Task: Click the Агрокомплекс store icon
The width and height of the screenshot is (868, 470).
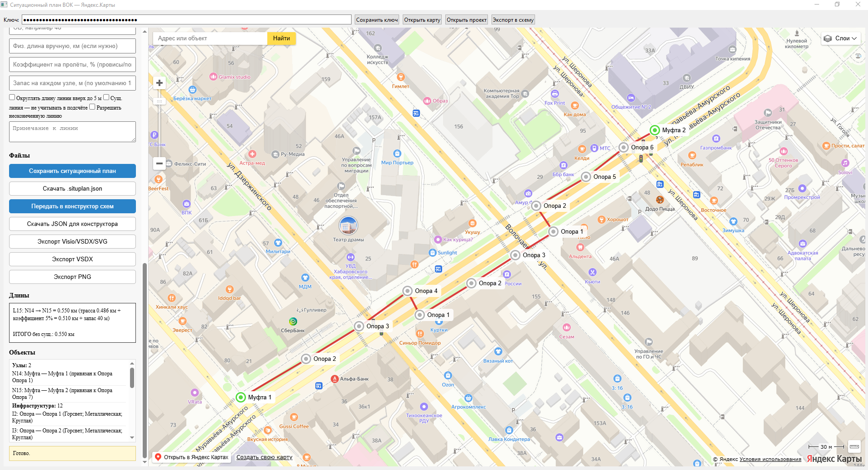Action: [468, 398]
